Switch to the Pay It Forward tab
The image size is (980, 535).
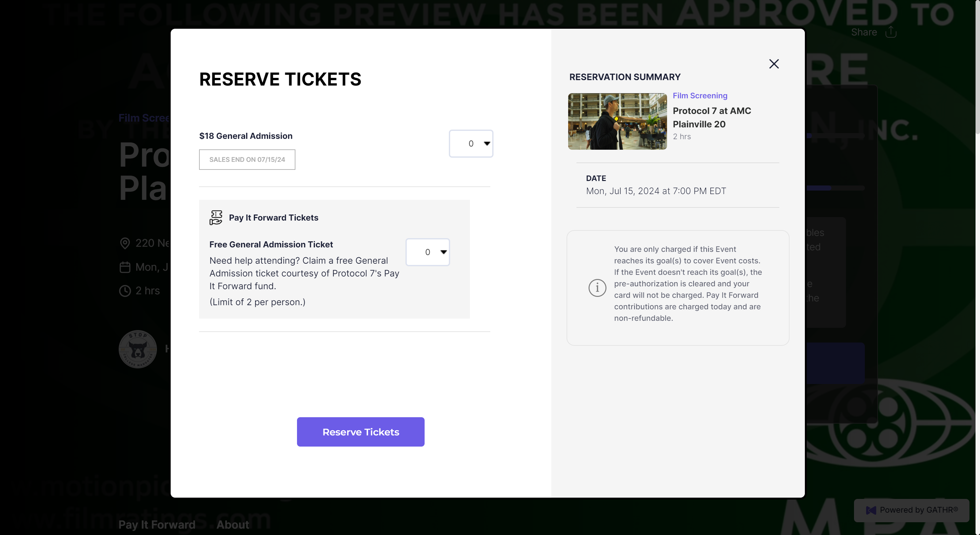pos(157,524)
